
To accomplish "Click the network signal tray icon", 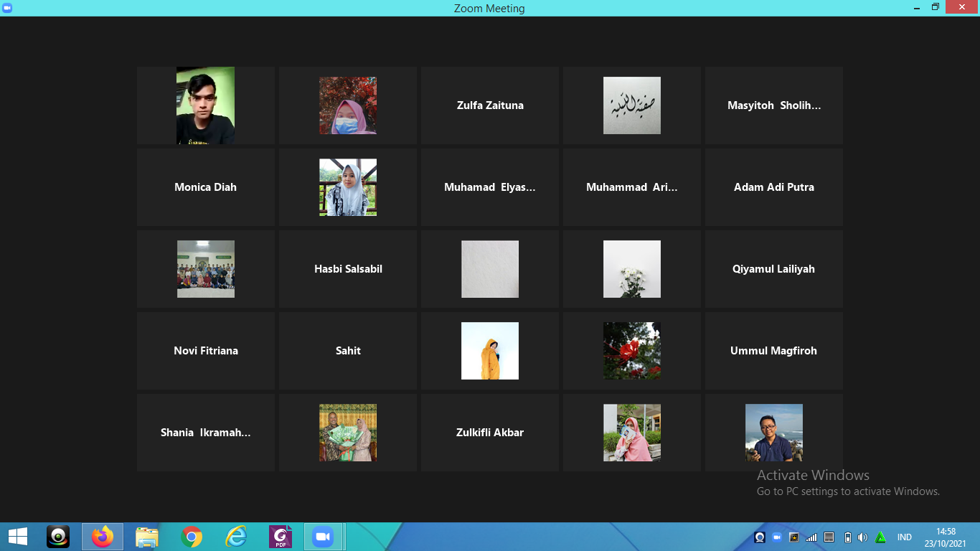I will 811,537.
